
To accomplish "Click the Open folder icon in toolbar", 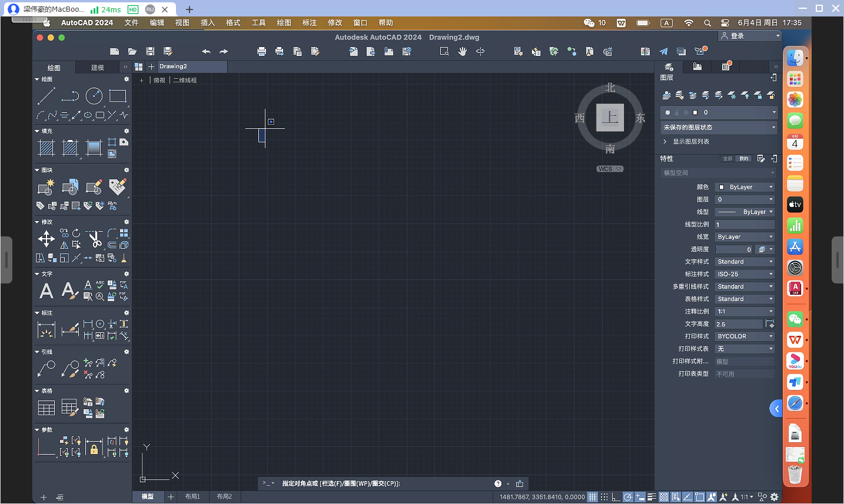I will click(x=132, y=52).
